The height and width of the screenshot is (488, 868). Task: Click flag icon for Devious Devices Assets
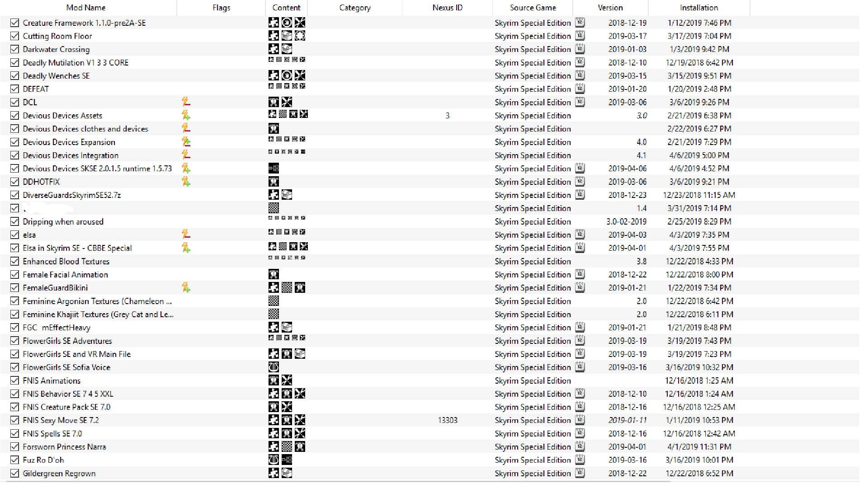pos(186,115)
